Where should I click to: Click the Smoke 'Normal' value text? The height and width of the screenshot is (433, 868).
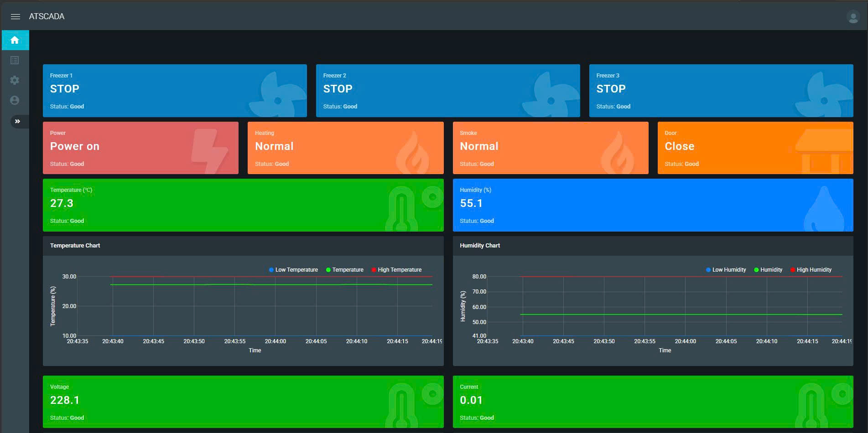(x=479, y=146)
